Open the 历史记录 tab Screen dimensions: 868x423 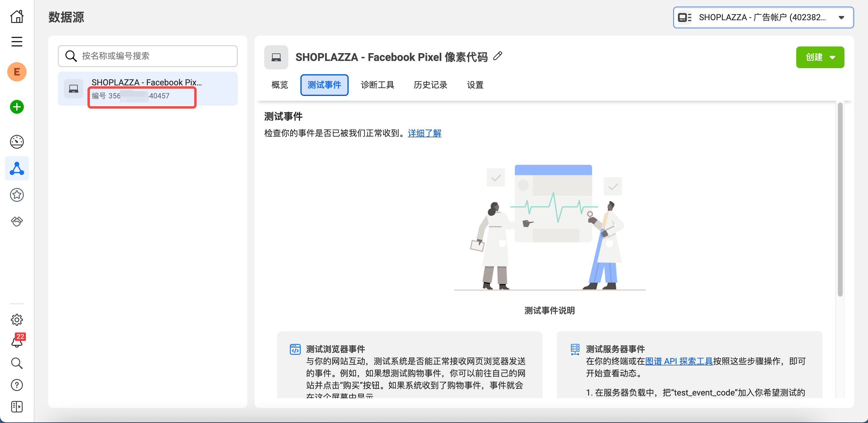430,85
